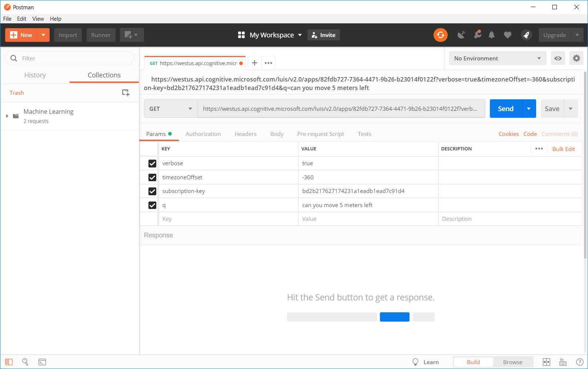The width and height of the screenshot is (588, 369).
Task: Open the notifications bell
Action: click(491, 35)
